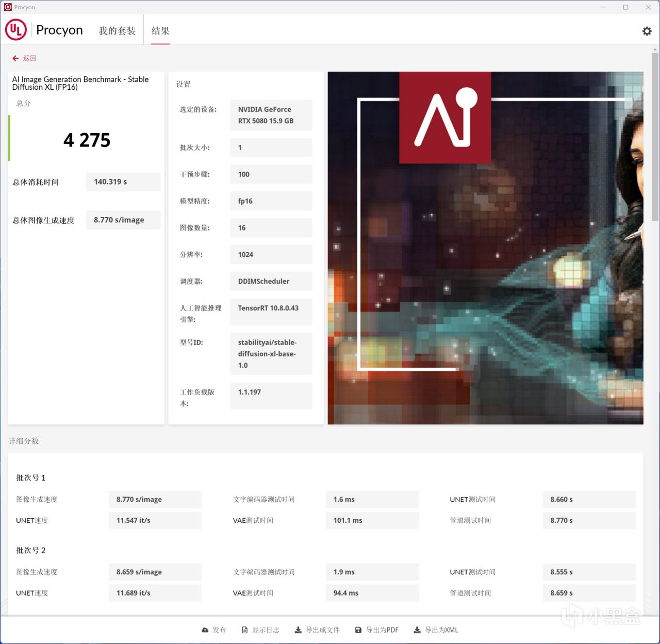Screen dimensions: 660x644
Task: Click the 批次号 1 heading
Action: [31, 478]
